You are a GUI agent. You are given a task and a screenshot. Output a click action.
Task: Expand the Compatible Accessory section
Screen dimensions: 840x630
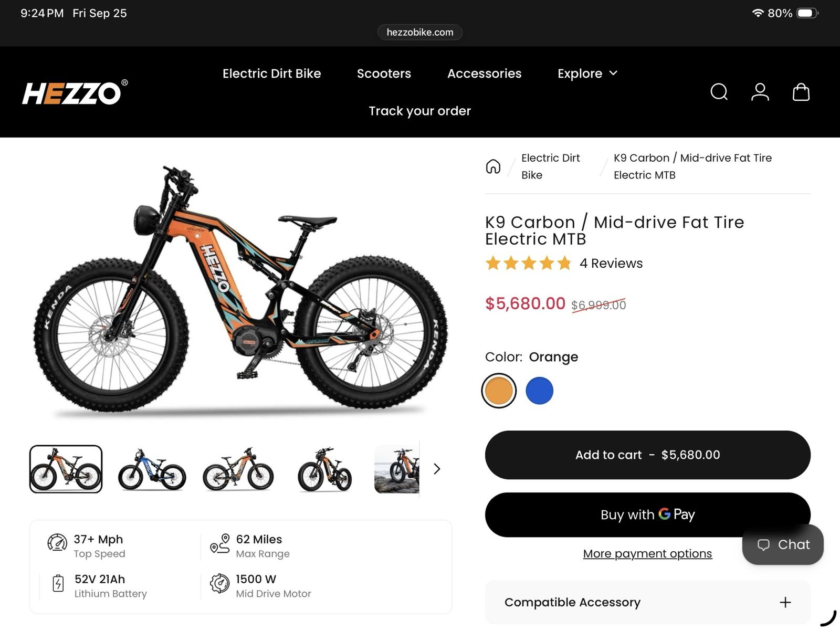coord(647,602)
